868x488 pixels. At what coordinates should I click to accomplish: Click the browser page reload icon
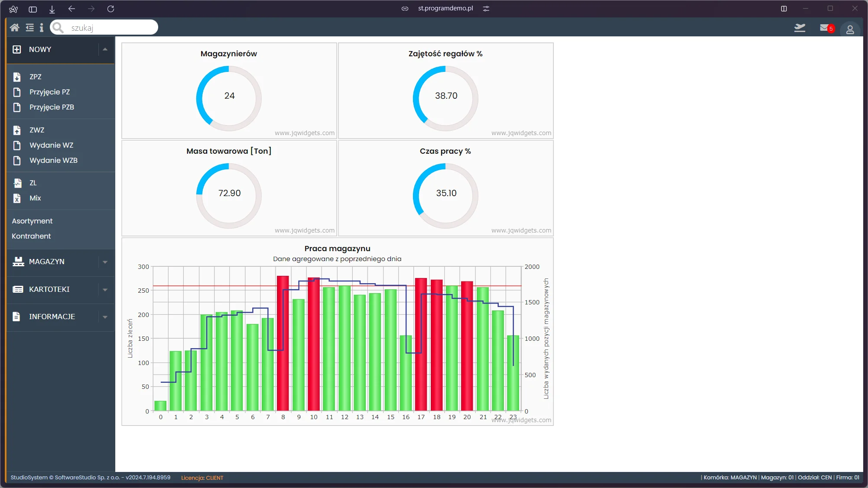tap(111, 9)
